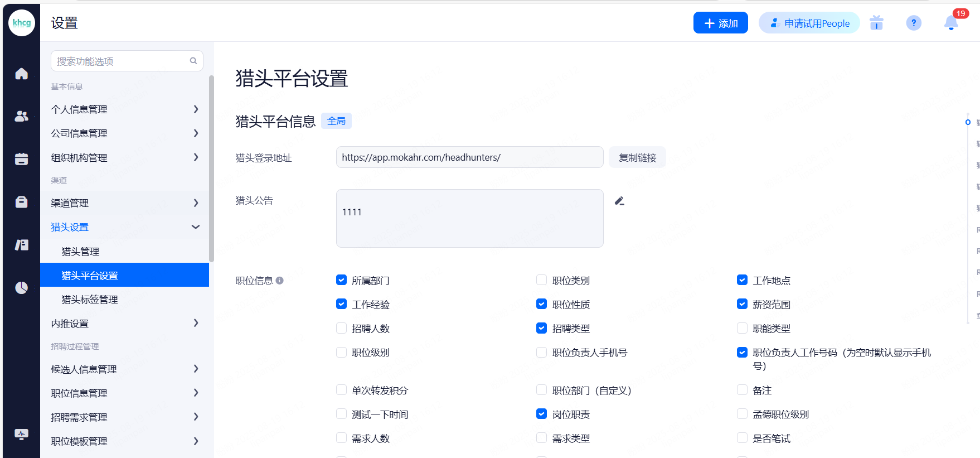The height and width of the screenshot is (458, 980).
Task: Open notifications bell with 19 badge
Action: point(950,23)
